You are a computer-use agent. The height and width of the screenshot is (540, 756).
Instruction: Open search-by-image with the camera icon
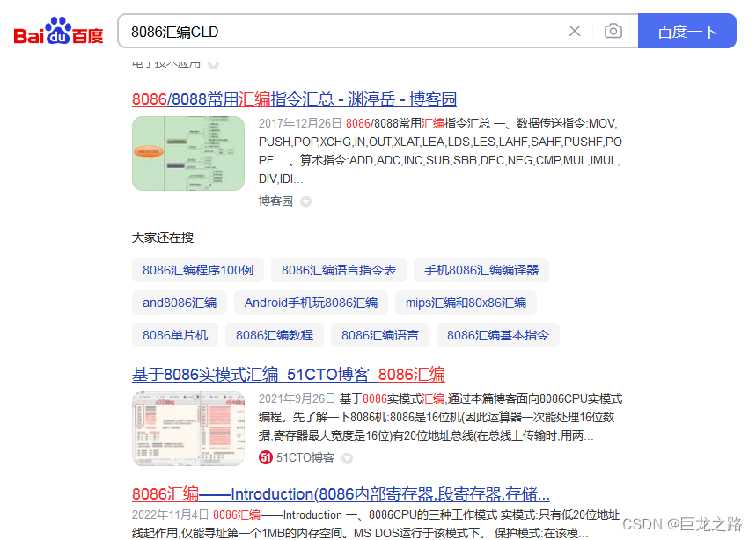[x=613, y=31]
